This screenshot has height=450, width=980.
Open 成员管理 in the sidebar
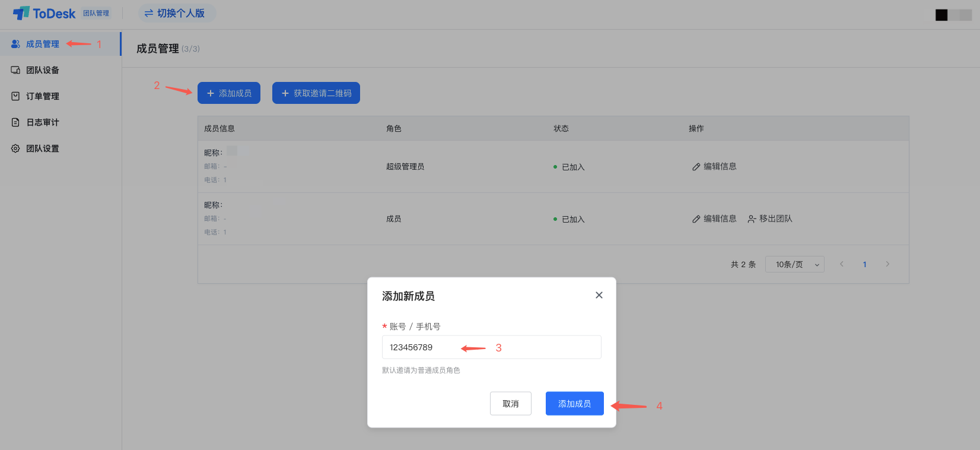[42, 44]
